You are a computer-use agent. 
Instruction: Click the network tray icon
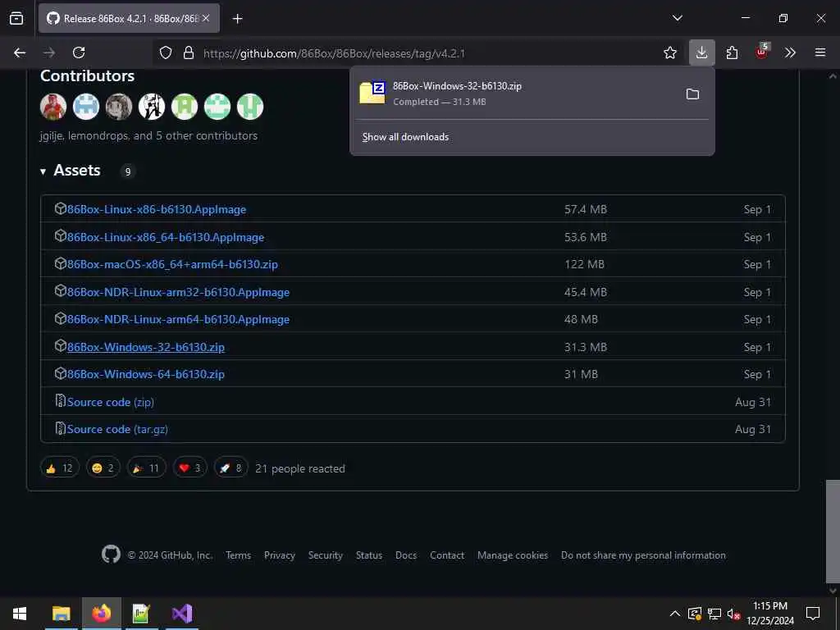tap(714, 614)
